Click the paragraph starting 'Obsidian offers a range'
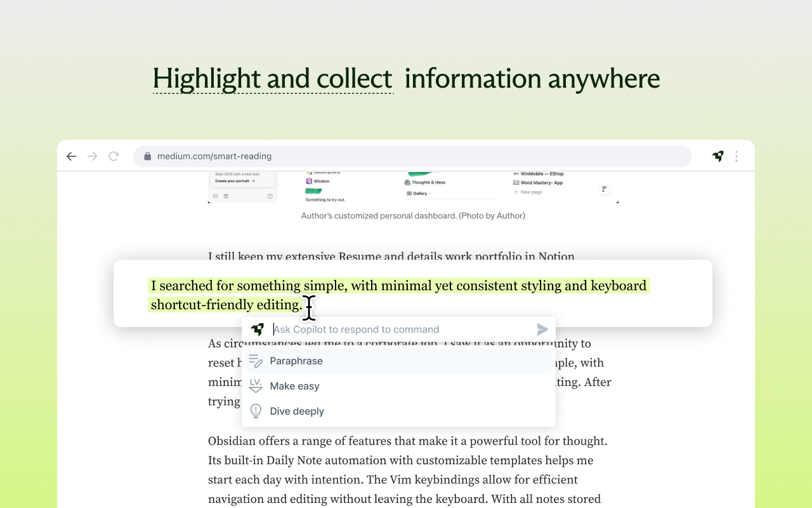812x508 pixels. [408, 470]
